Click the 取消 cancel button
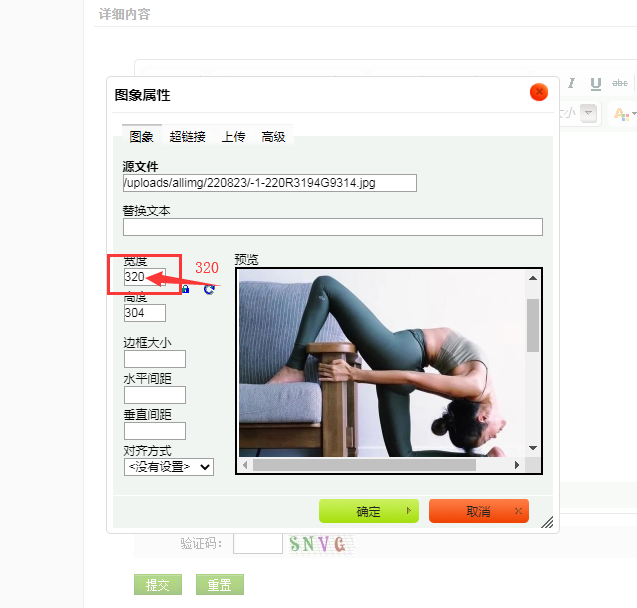Image resolution: width=637 pixels, height=608 pixels. point(479,511)
